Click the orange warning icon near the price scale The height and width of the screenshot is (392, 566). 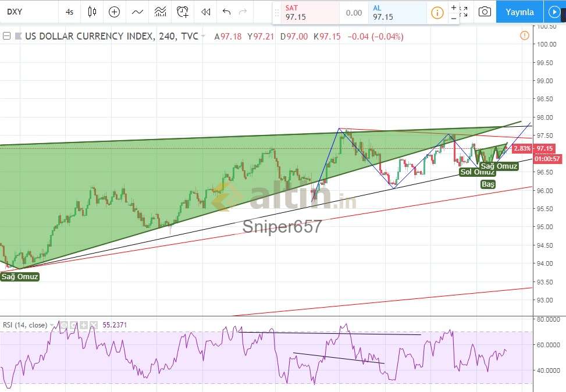pos(525,35)
